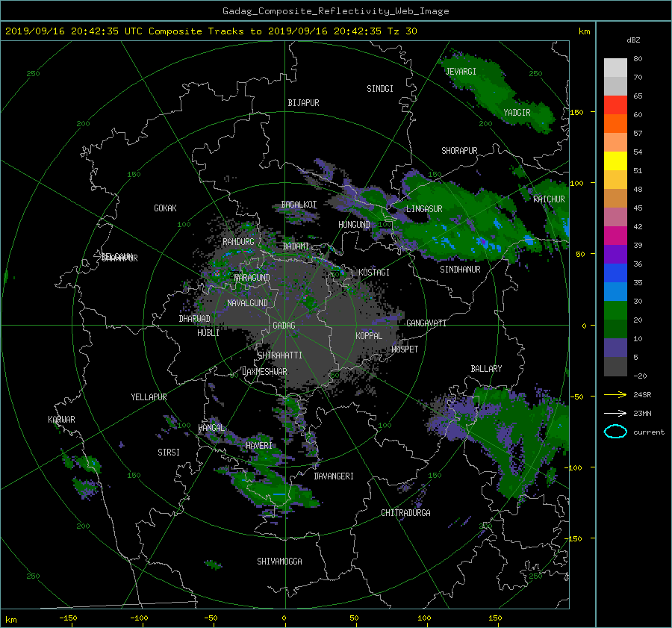
Task: Click the 24SR legend label text
Action: pyautogui.click(x=642, y=394)
